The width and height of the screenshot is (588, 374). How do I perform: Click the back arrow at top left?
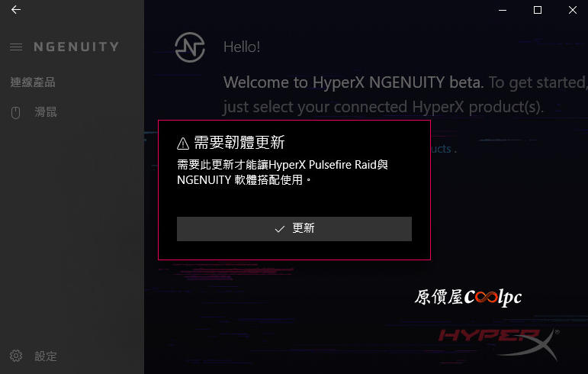click(16, 10)
